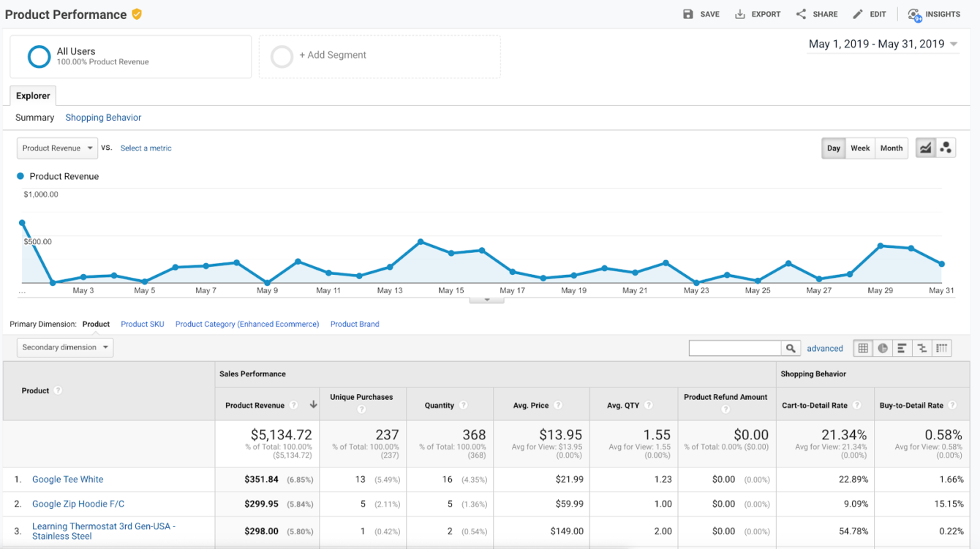Click the Save floppy disk icon

[x=687, y=14]
